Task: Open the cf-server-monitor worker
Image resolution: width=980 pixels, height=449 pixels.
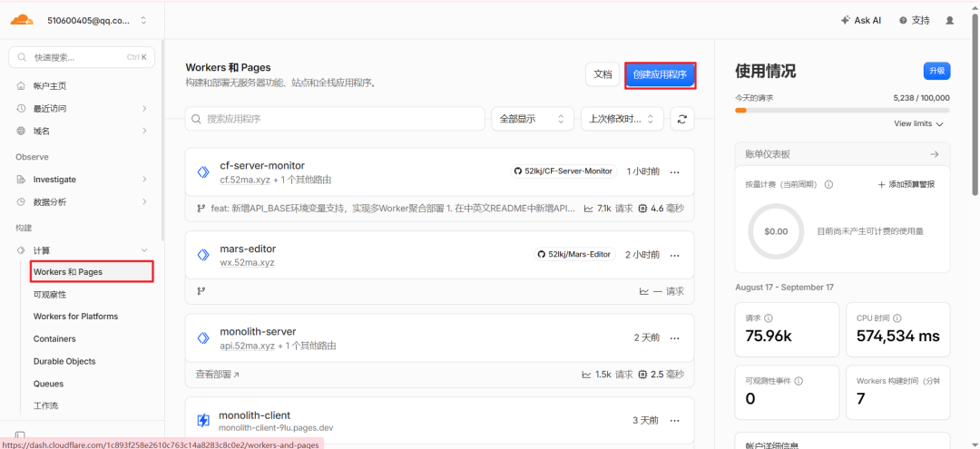Action: coord(262,165)
